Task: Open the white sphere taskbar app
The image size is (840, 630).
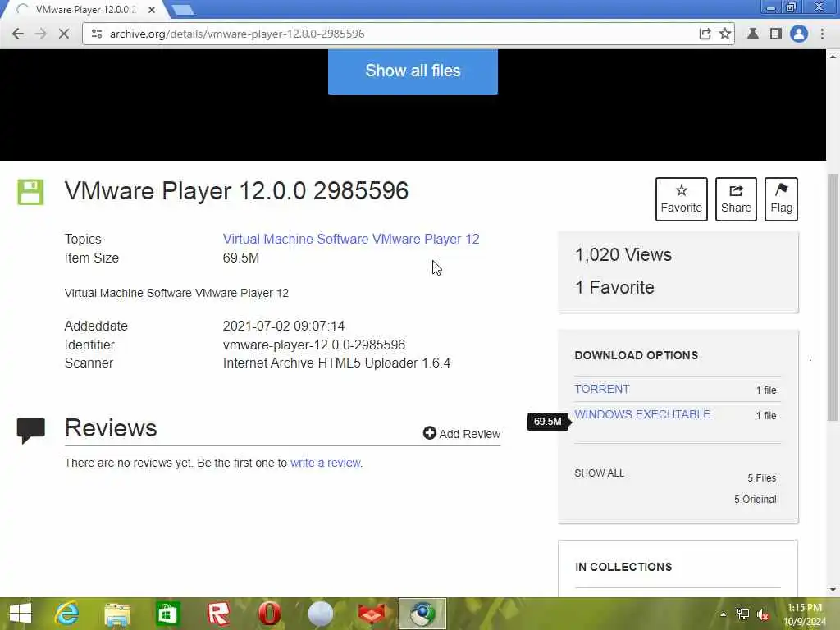Action: [321, 614]
